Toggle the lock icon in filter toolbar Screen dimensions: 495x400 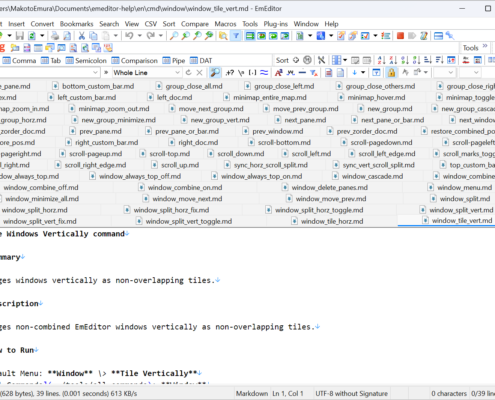pyautogui.click(x=391, y=72)
